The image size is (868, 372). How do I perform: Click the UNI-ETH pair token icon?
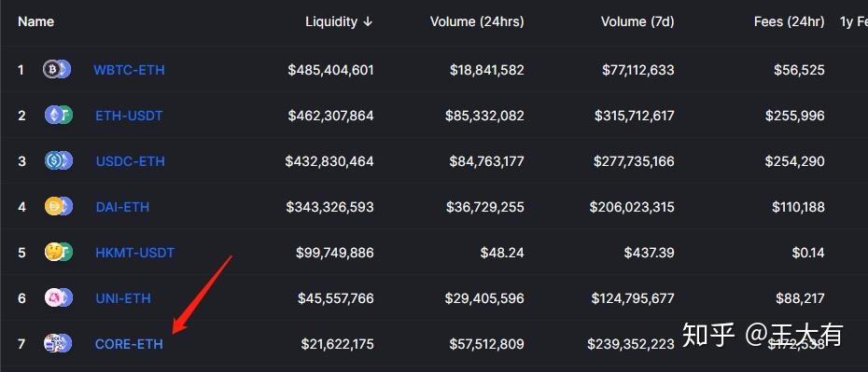[58, 298]
